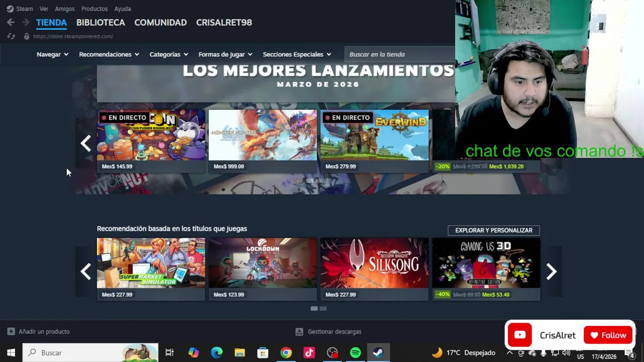The image size is (644, 362).
Task: Show next recommended games carousel arrow
Action: coord(551,271)
